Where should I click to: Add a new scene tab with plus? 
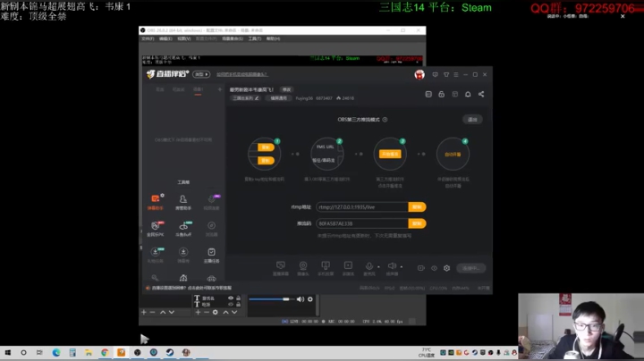click(x=220, y=89)
